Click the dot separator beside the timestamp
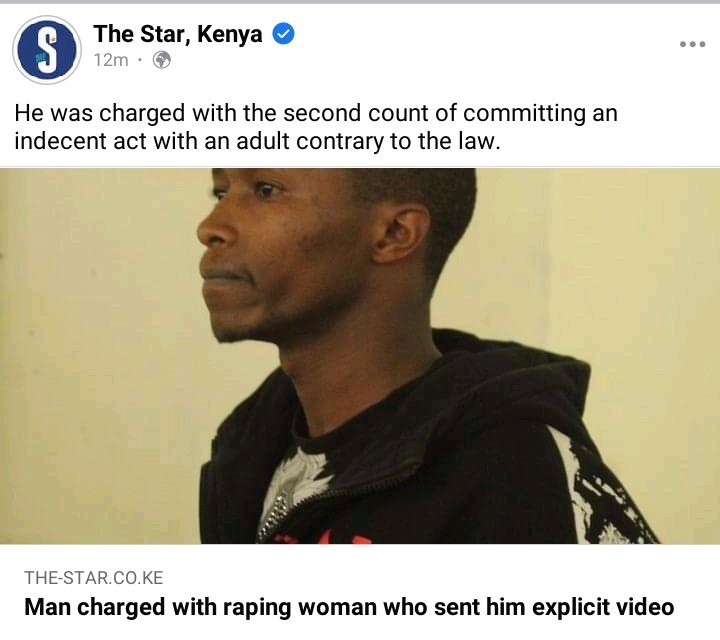This screenshot has height=640, width=720. [140, 60]
